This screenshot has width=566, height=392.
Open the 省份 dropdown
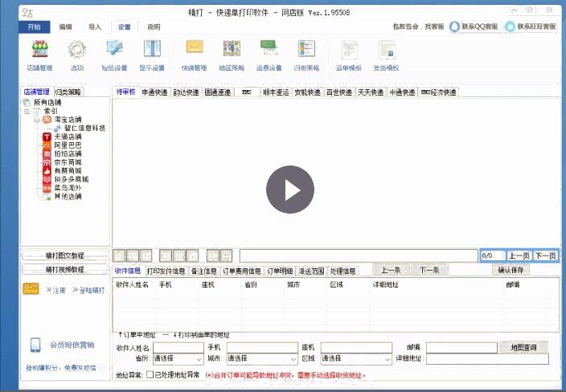pyautogui.click(x=177, y=359)
